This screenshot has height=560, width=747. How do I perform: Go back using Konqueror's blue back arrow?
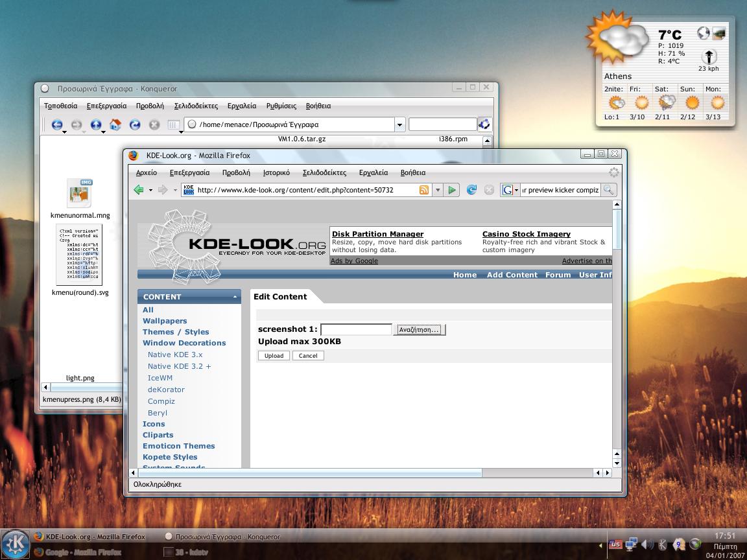click(x=56, y=124)
